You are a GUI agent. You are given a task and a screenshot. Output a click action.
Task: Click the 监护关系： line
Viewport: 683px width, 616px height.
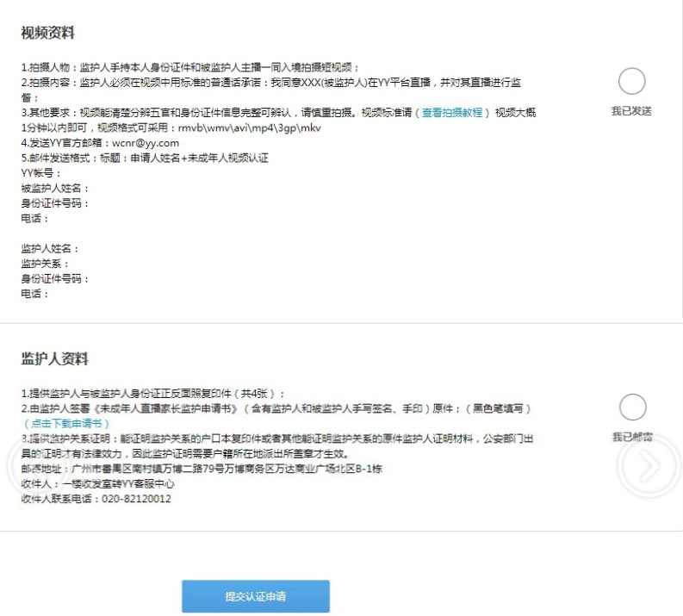click(45, 264)
